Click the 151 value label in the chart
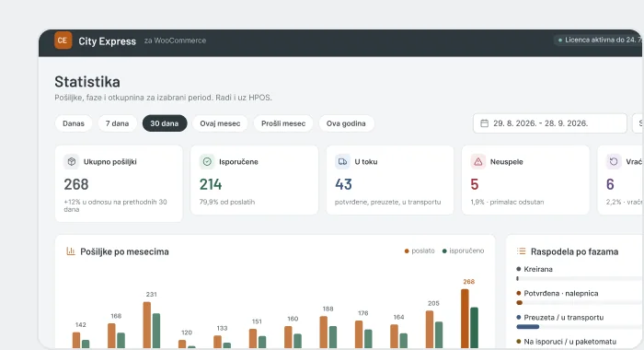 click(x=257, y=321)
